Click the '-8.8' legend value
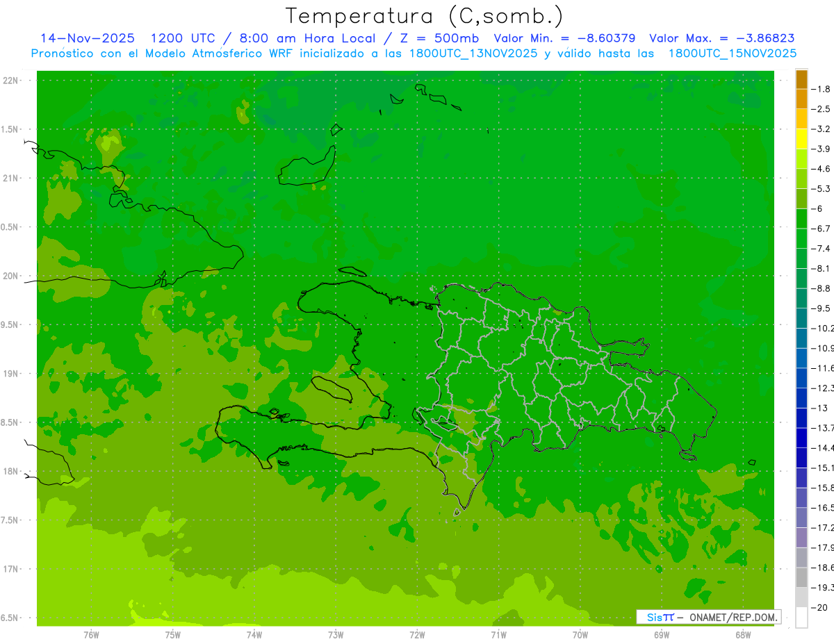 click(x=821, y=288)
